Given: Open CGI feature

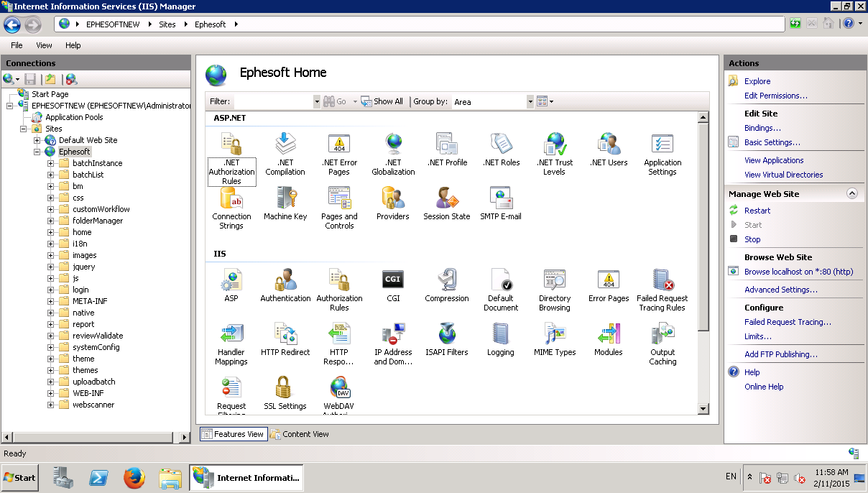Looking at the screenshot, I should point(393,285).
